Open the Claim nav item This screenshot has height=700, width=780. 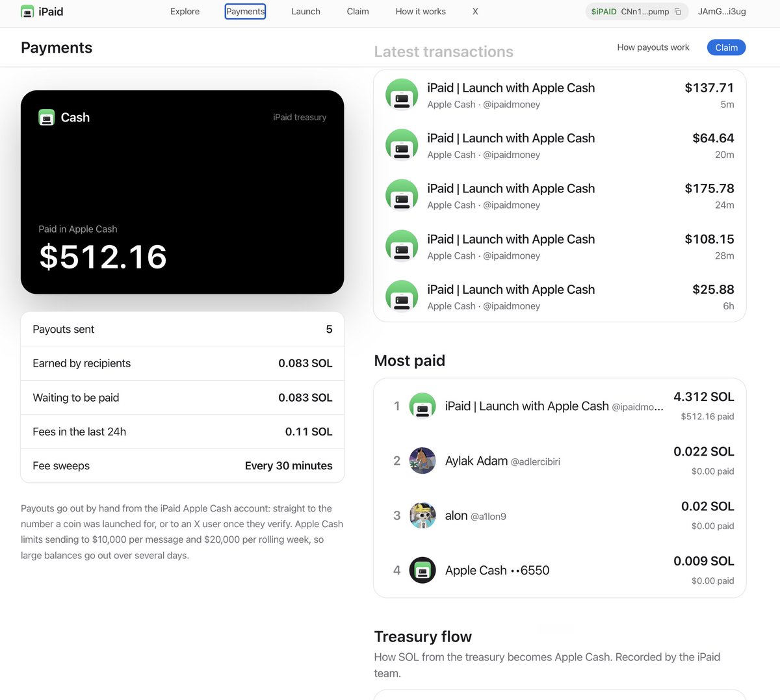[x=357, y=12]
